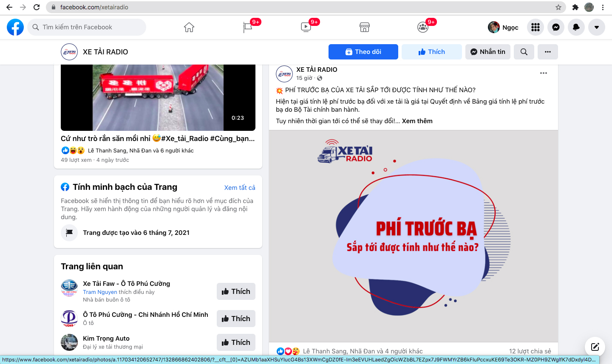Screen dimensions: 612x364
Task: Open the Kim Trọng Auto page
Action: click(x=106, y=339)
